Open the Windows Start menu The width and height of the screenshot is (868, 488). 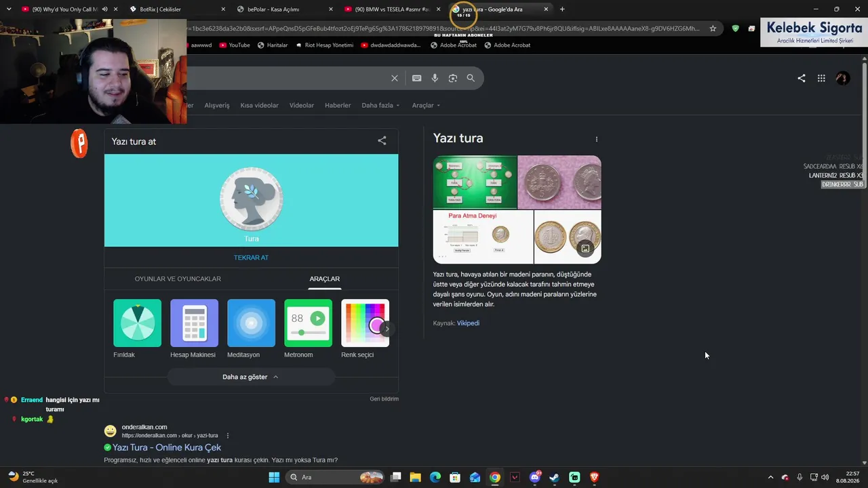[274, 477]
